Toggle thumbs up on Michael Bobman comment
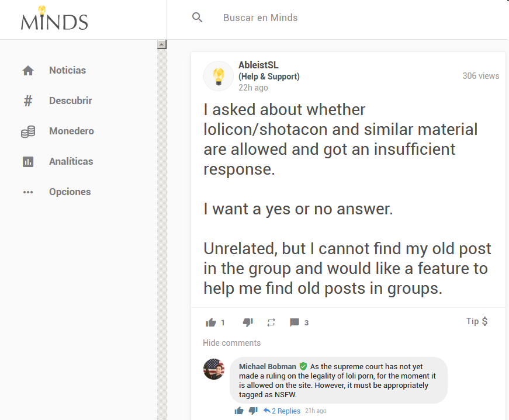This screenshot has width=509, height=420. click(239, 411)
